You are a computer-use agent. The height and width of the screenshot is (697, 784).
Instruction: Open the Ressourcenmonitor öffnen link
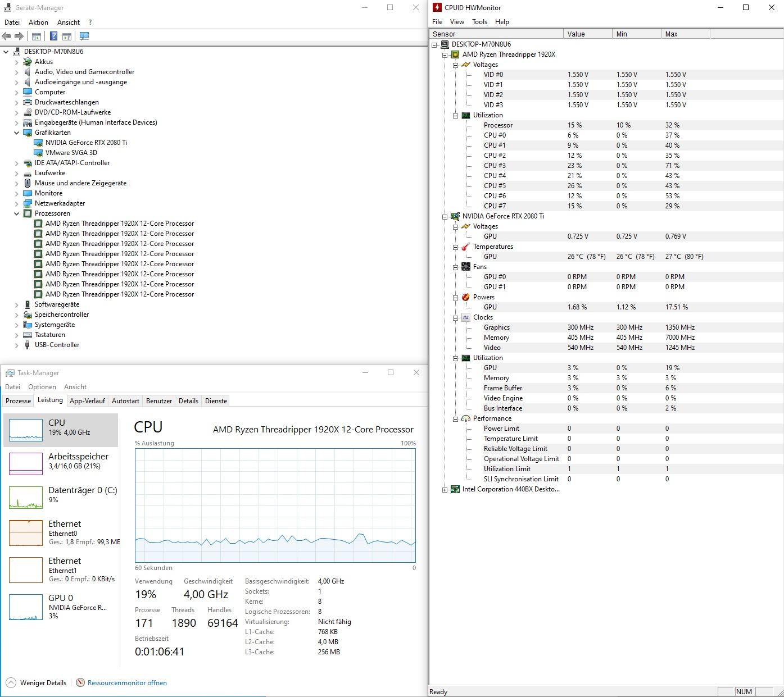point(127,683)
